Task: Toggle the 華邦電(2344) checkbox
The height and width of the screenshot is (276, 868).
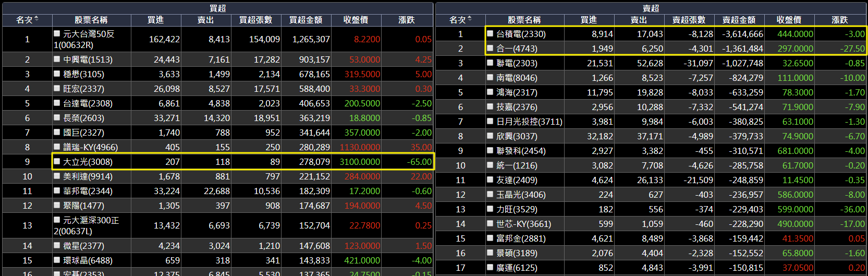Action: coord(57,191)
